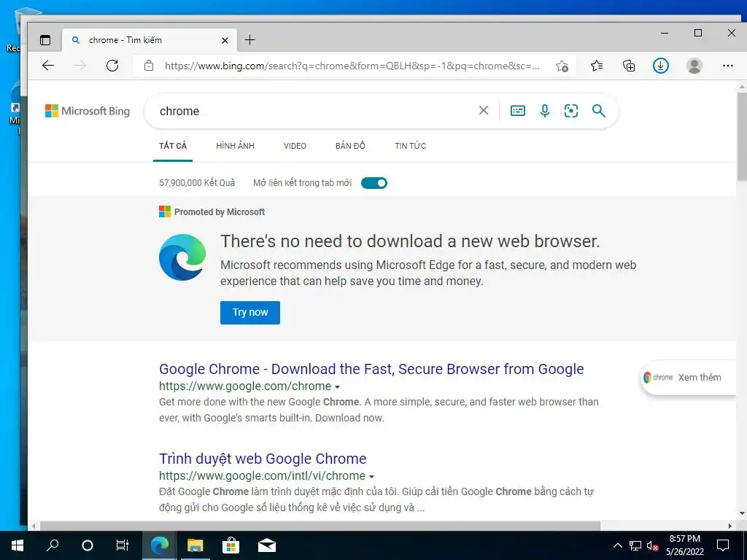Screen dimensions: 747x560
Task: Click the forward navigation arrow
Action: pos(80,66)
